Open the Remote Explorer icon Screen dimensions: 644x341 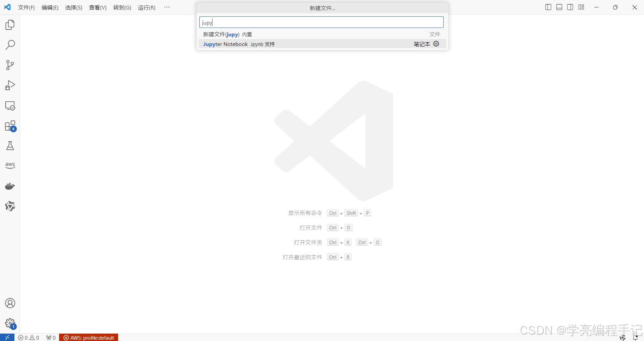point(10,106)
